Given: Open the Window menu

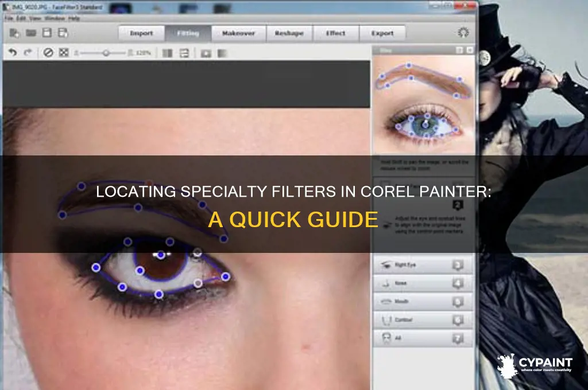Looking at the screenshot, I should (x=55, y=18).
